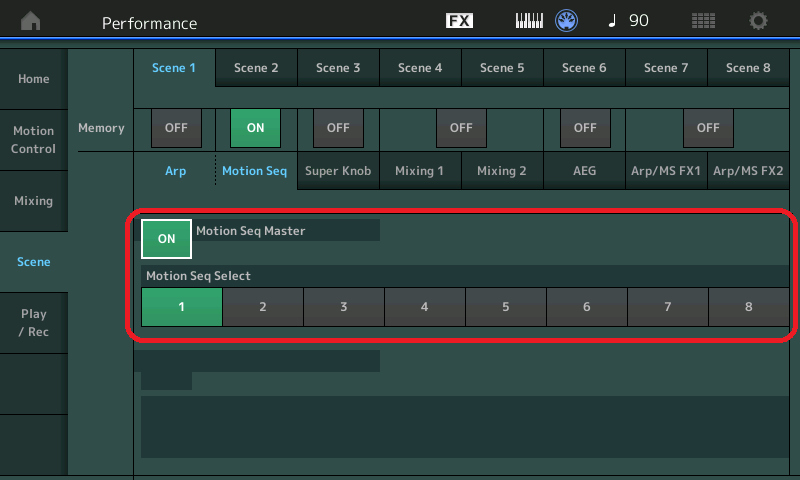Switch to Scene 2 tab
The height and width of the screenshot is (480, 800).
[x=256, y=68]
